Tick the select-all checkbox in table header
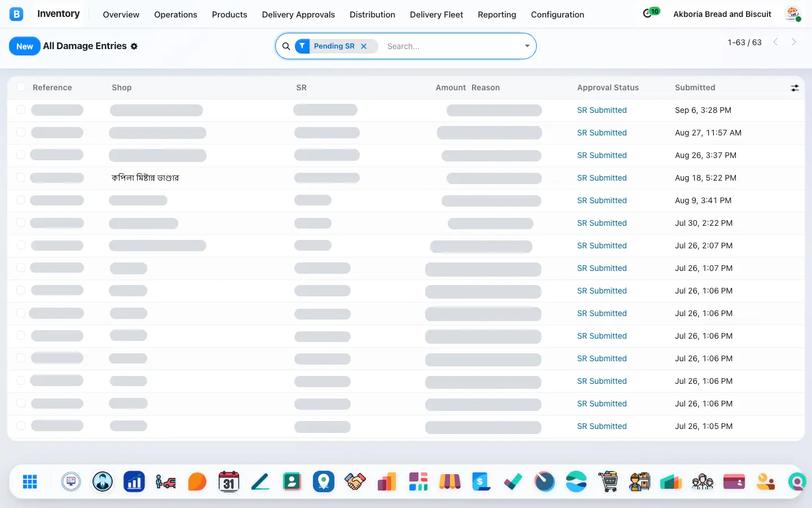Image resolution: width=812 pixels, height=508 pixels. pos(21,87)
